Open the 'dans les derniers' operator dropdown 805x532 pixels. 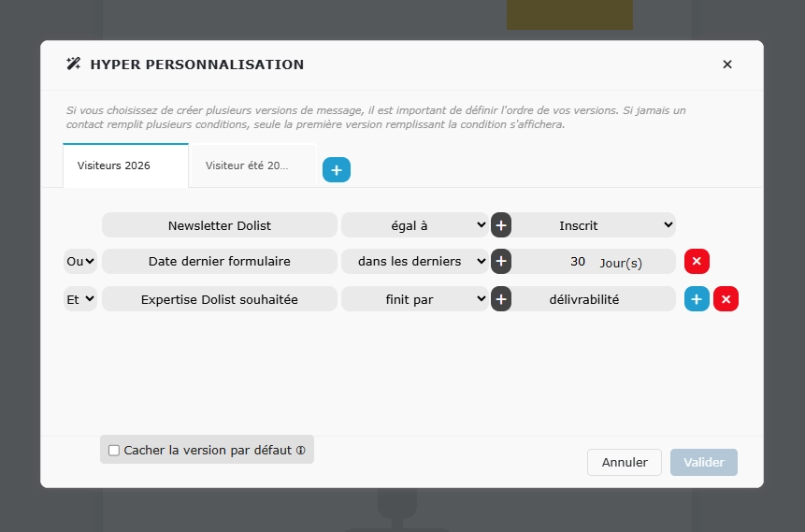(x=415, y=261)
